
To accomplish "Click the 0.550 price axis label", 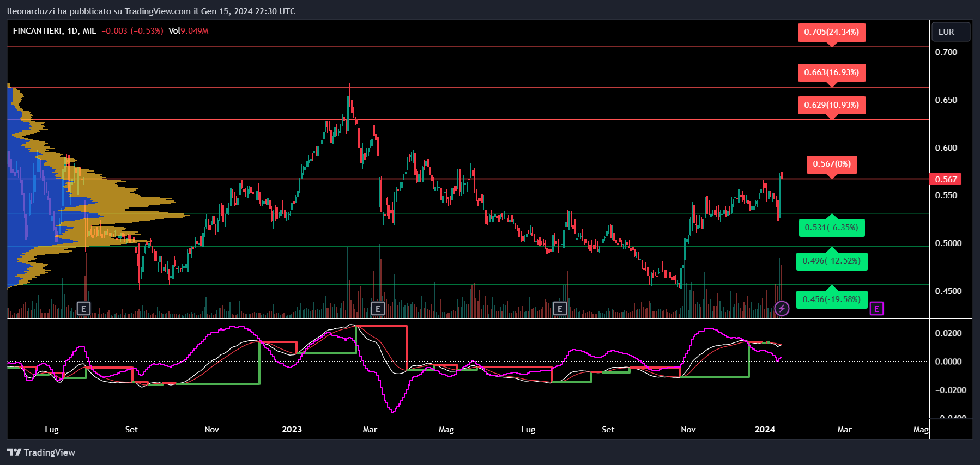I will pyautogui.click(x=946, y=195).
